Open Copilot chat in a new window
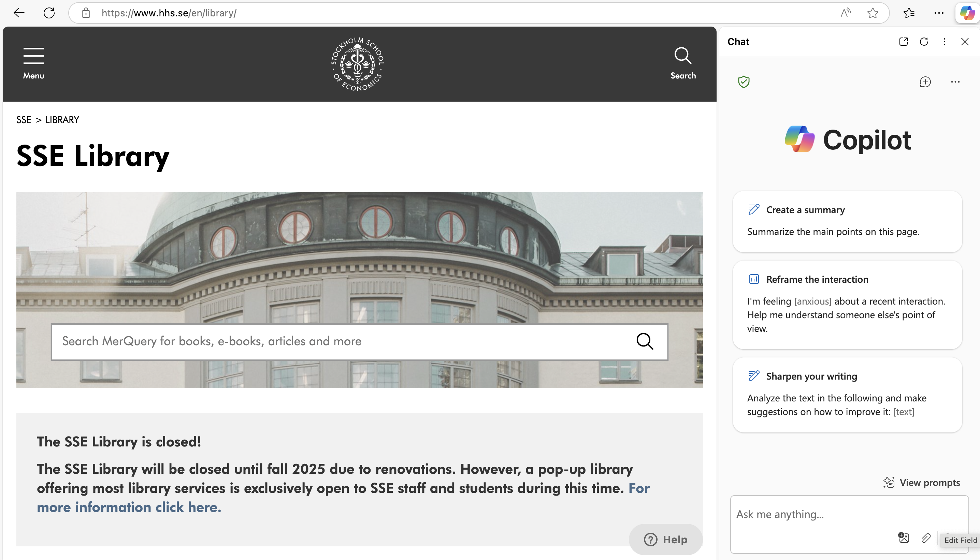The image size is (980, 560). (904, 42)
